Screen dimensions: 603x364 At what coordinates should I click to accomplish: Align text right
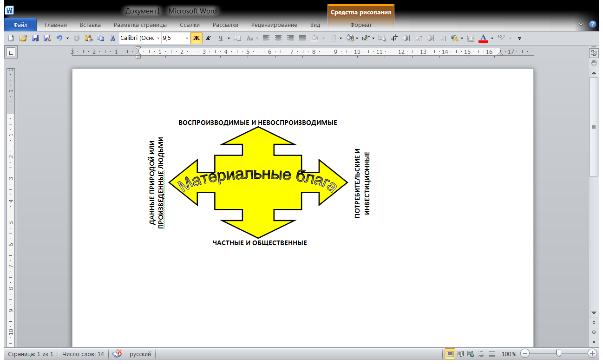(x=290, y=38)
